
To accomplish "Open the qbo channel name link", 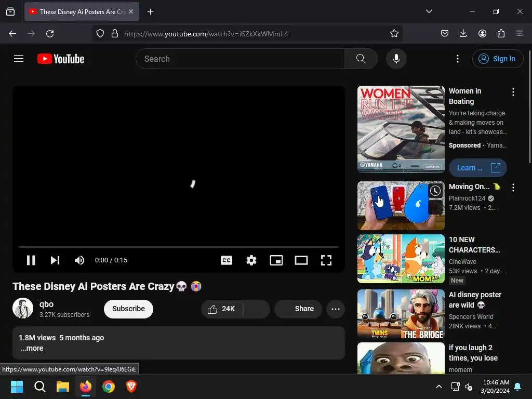I will 46,304.
